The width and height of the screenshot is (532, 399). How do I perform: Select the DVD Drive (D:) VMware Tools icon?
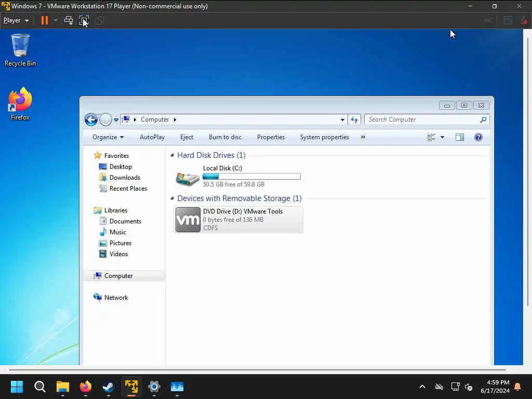(188, 220)
